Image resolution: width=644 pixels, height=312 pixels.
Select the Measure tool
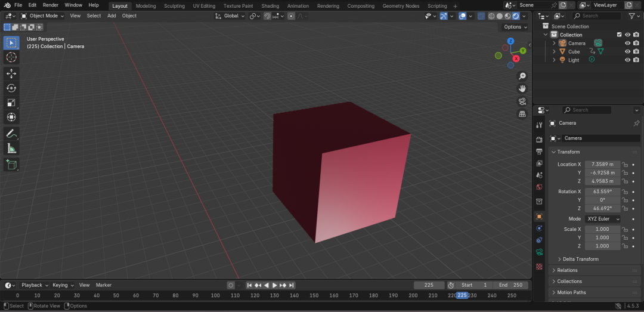[11, 149]
